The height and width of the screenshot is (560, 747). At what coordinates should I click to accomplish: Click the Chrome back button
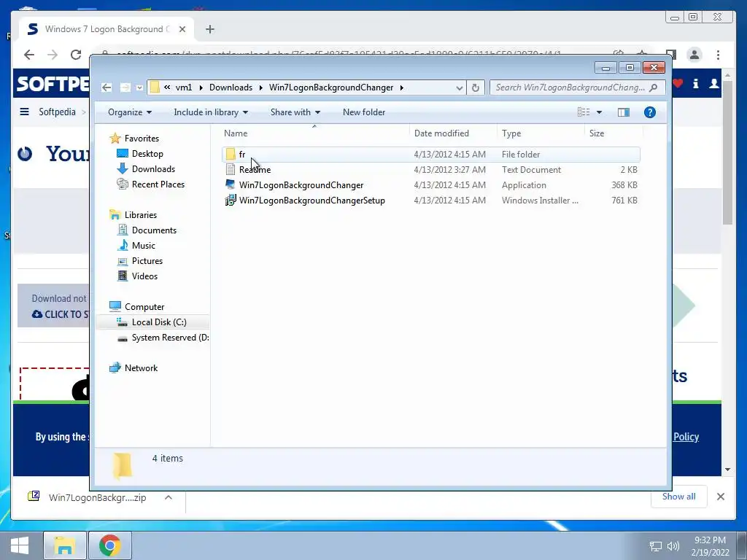tap(29, 55)
